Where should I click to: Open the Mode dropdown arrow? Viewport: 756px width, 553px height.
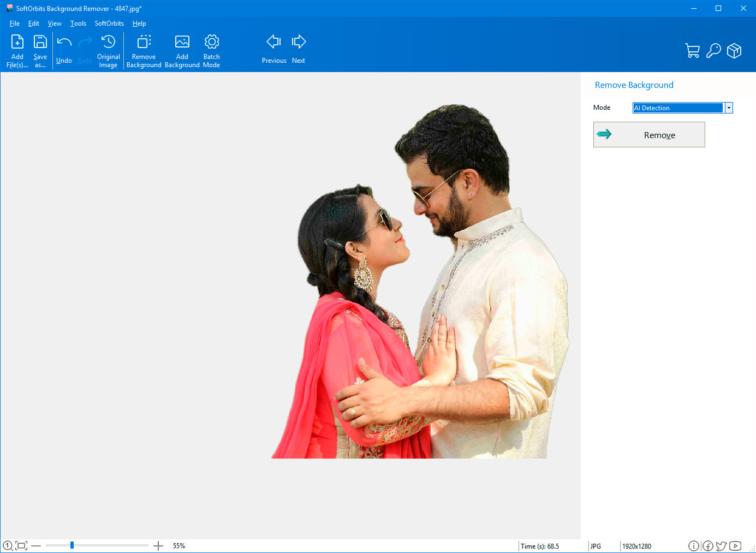click(729, 108)
